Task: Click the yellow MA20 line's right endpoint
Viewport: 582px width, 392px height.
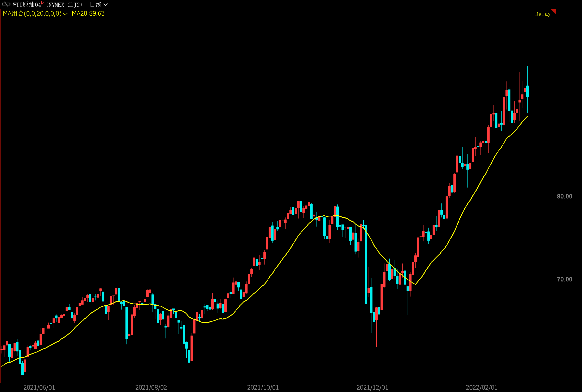Action: 527,117
